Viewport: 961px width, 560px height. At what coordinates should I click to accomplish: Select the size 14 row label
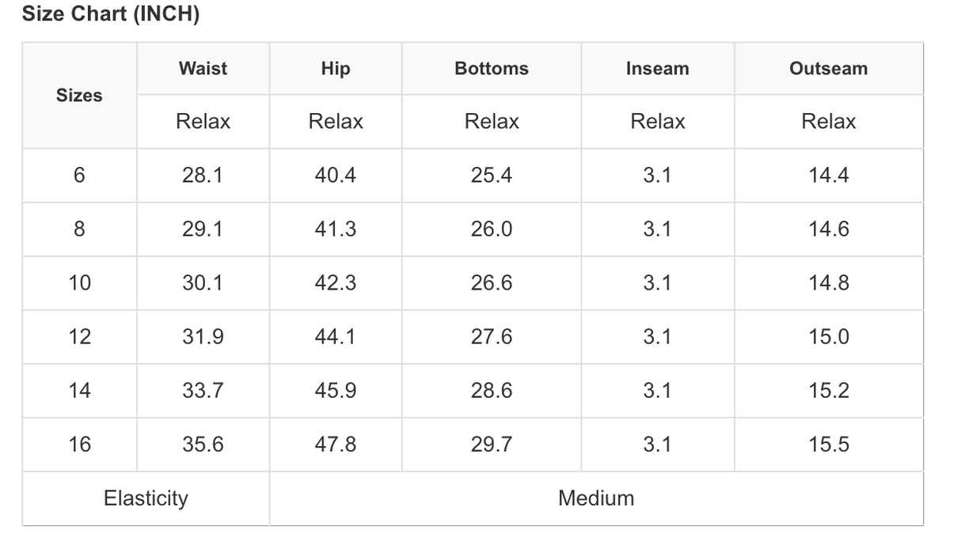pos(79,391)
